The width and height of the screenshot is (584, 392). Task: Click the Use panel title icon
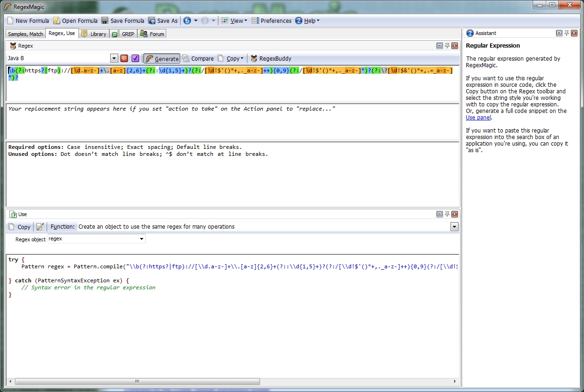click(13, 214)
